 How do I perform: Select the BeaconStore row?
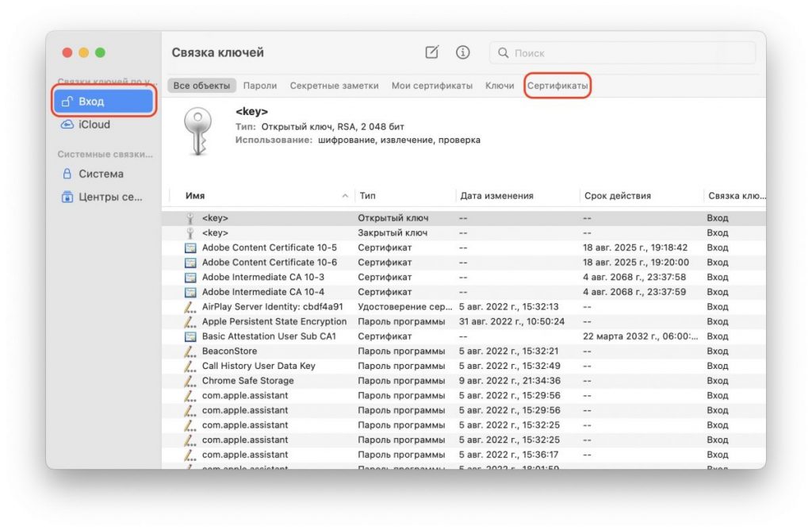pos(463,351)
